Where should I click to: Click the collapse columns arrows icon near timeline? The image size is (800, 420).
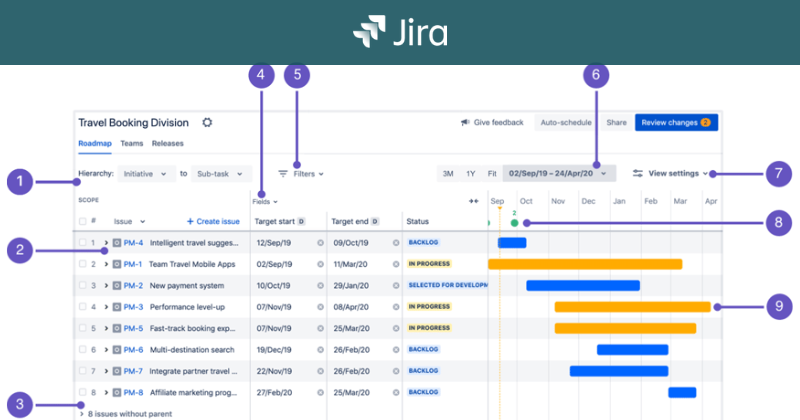(473, 201)
